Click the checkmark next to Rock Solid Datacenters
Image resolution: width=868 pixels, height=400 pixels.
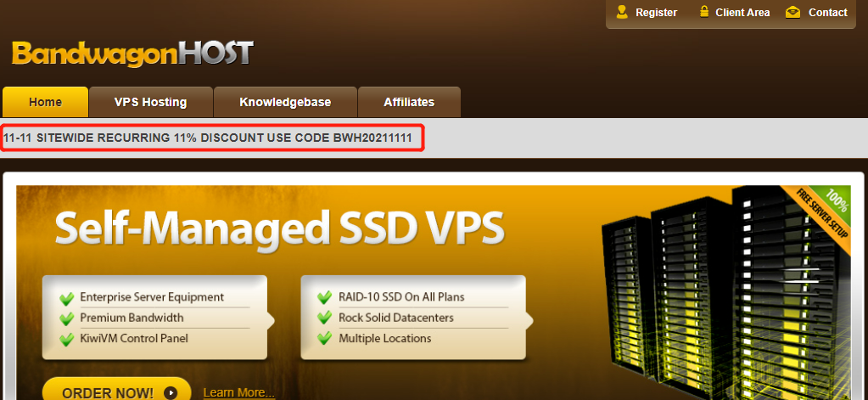pyautogui.click(x=324, y=318)
